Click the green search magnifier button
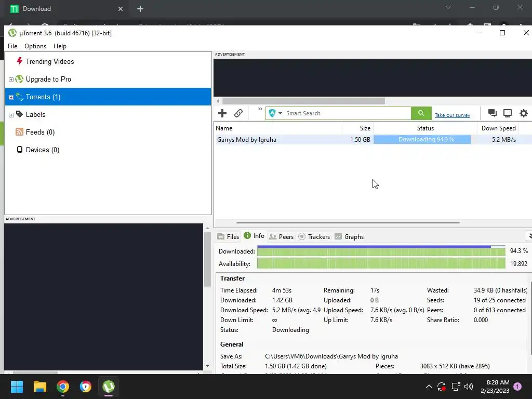 pos(421,113)
